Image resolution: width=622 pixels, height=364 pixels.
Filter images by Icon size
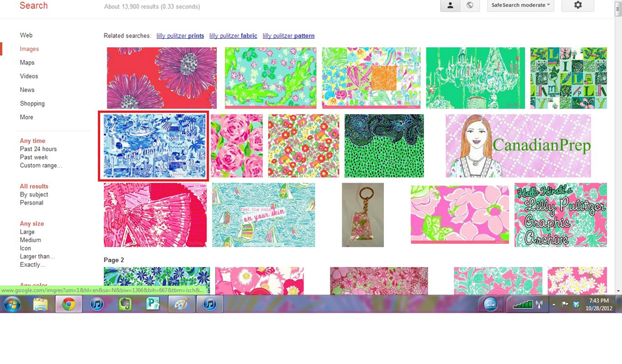26,248
